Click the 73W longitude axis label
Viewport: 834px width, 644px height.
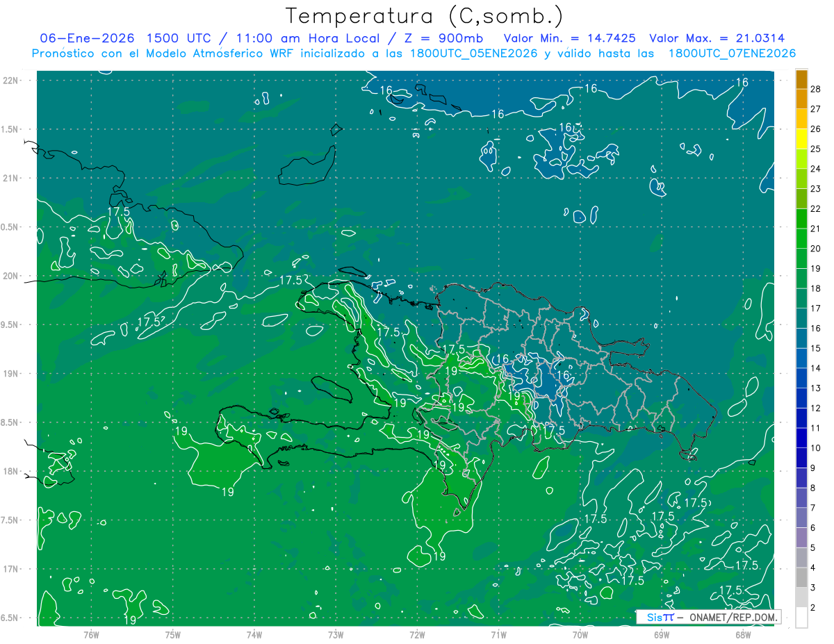[336, 634]
